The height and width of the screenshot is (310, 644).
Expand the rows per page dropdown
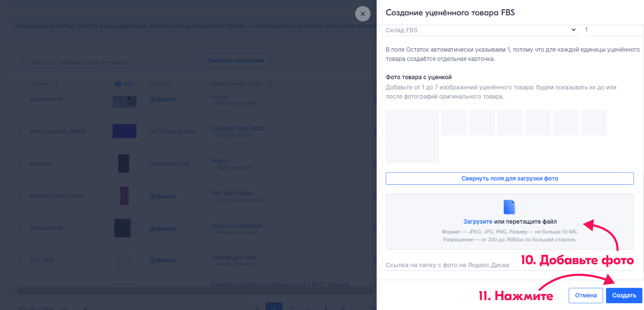point(85,308)
